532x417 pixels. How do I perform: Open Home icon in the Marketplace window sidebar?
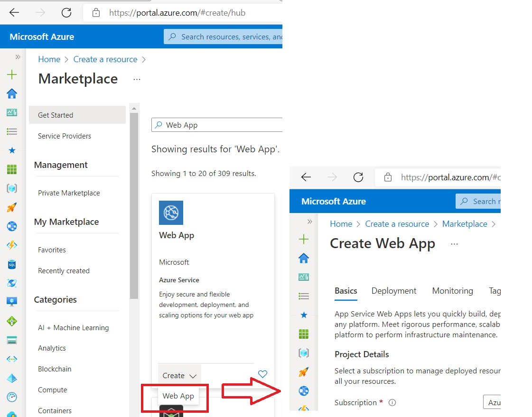click(x=12, y=93)
